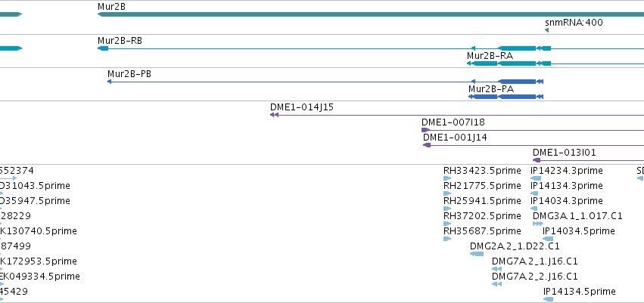Select the IP14034.3prime EST label
644x303 pixels.
point(567,201)
